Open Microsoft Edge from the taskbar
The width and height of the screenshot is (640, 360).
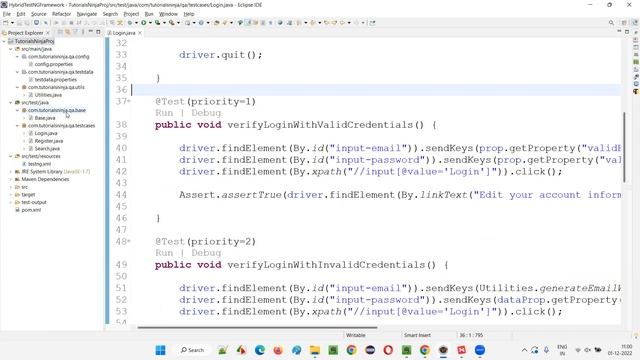click(260, 350)
